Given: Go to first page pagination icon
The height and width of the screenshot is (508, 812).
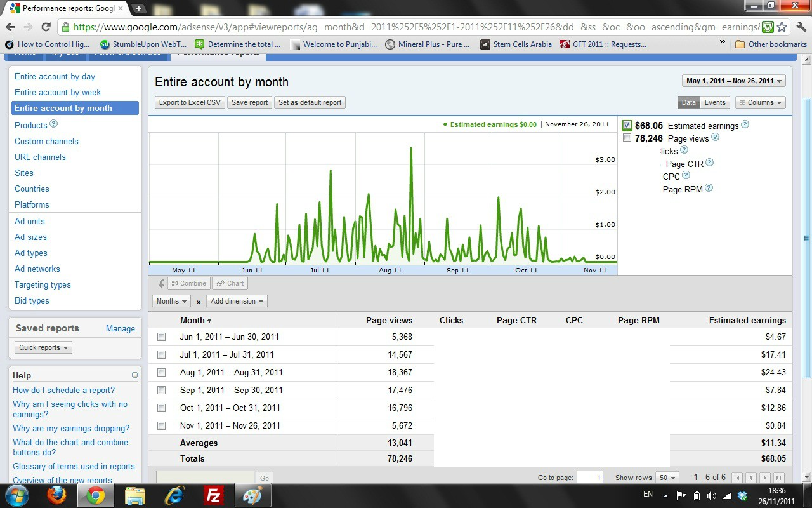Looking at the screenshot, I should (x=737, y=478).
